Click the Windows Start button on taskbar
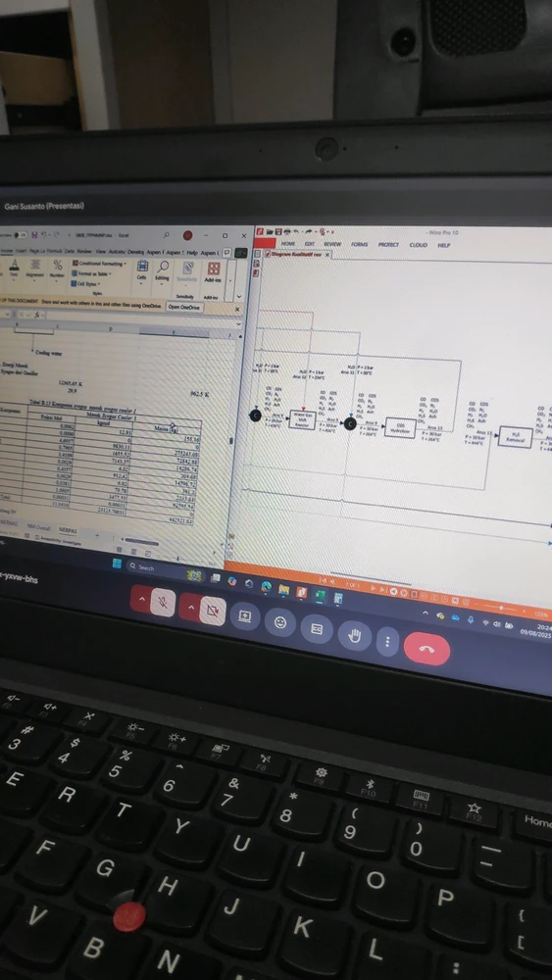552x980 pixels. [117, 563]
